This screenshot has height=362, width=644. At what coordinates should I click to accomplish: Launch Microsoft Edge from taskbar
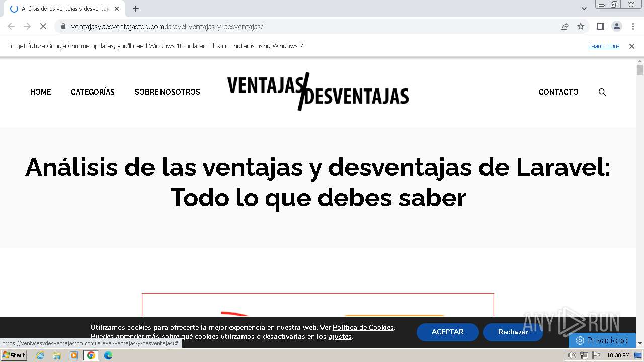coord(108,355)
